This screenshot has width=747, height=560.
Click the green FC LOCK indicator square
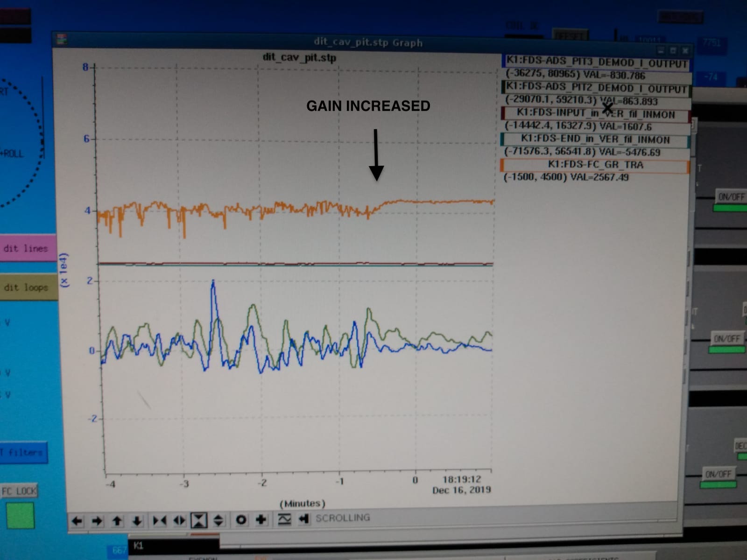click(20, 515)
